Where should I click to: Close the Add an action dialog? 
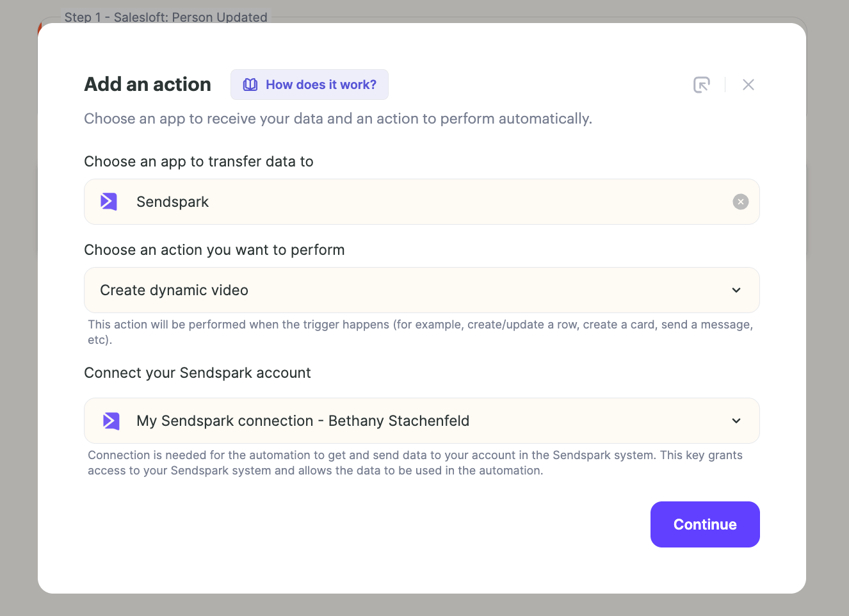pos(748,85)
